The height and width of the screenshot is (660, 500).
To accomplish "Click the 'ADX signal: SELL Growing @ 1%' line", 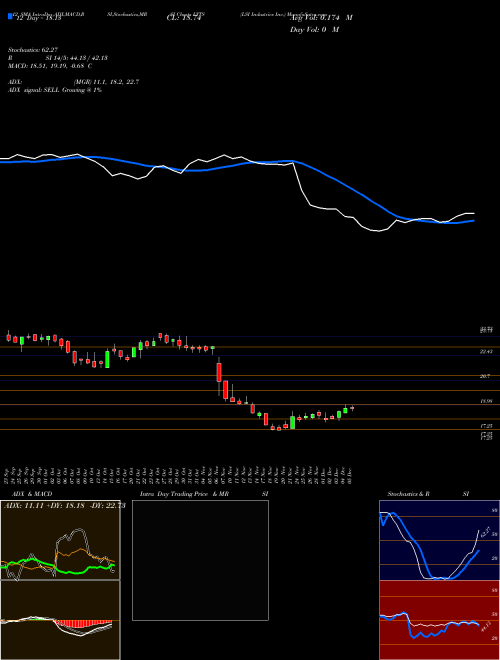I will (55, 90).
